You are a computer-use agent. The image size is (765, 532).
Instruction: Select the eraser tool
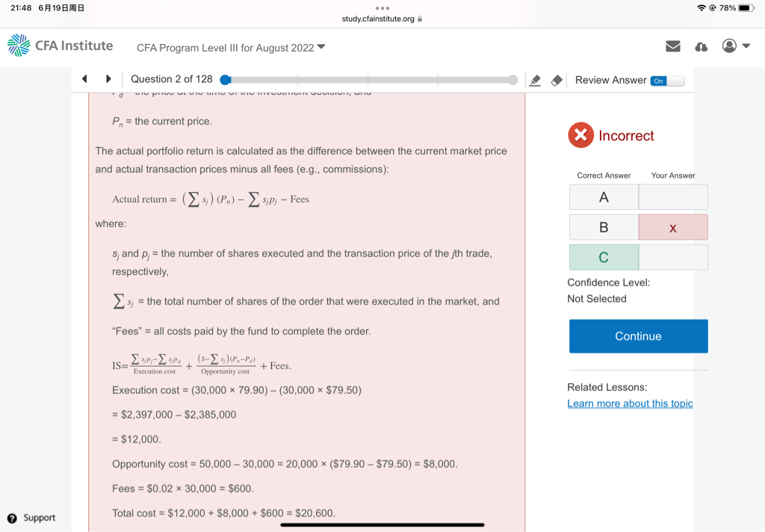point(557,80)
